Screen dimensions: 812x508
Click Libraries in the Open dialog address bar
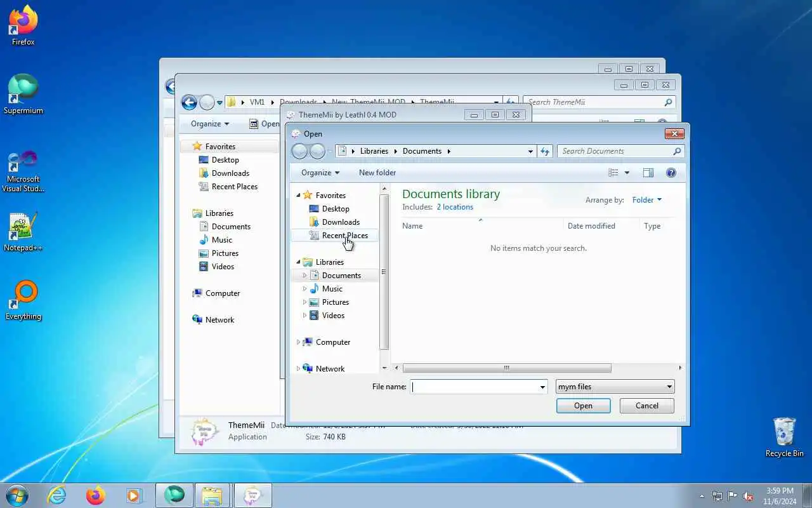click(374, 151)
